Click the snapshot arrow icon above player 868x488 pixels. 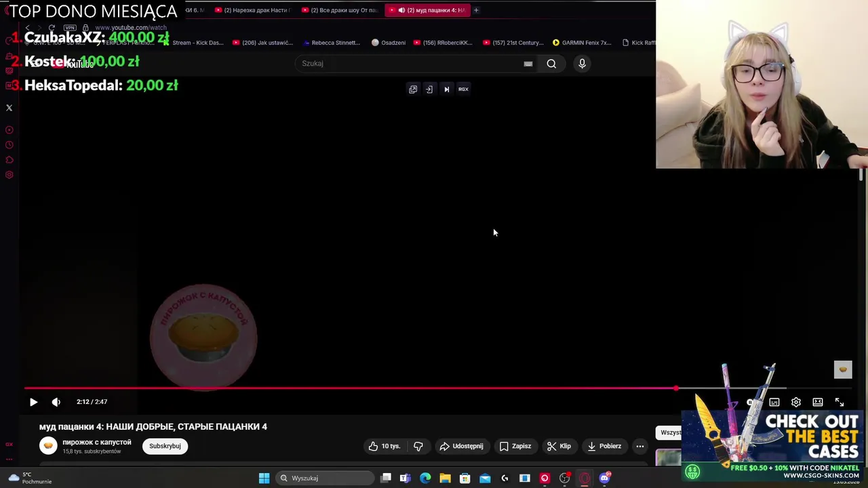click(x=429, y=89)
